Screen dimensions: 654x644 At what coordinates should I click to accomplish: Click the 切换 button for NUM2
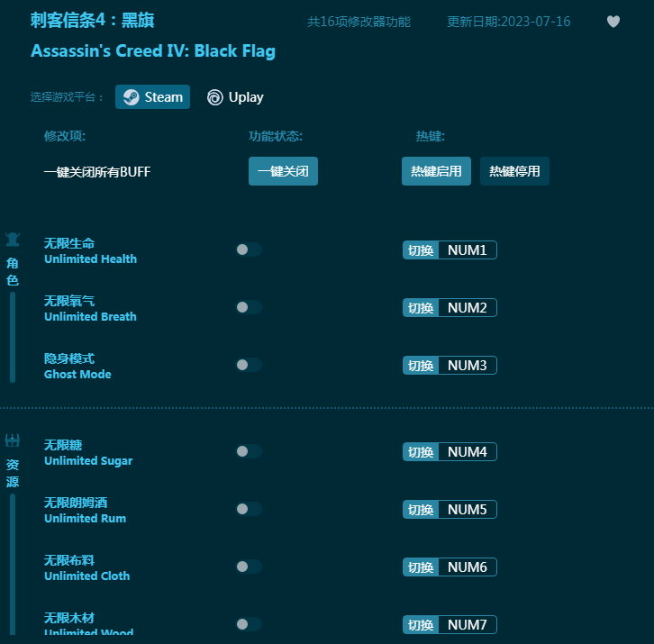tap(421, 308)
